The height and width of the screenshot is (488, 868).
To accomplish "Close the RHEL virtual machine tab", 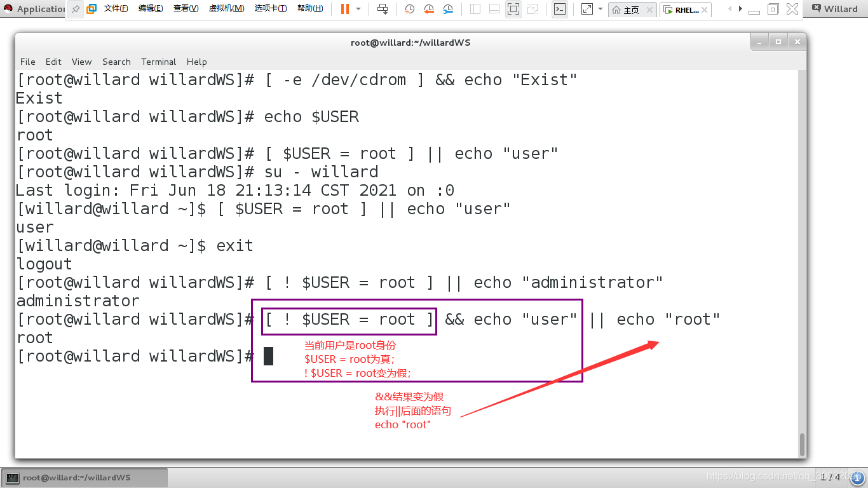I will [705, 9].
